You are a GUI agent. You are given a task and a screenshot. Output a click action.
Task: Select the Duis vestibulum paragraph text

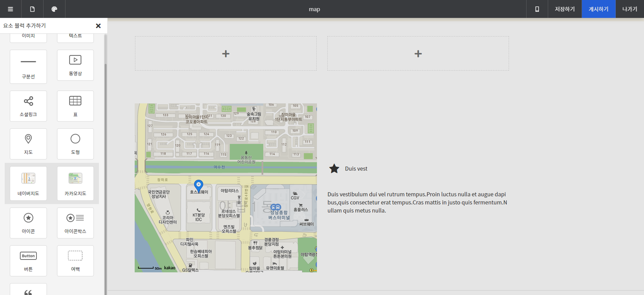(x=417, y=202)
